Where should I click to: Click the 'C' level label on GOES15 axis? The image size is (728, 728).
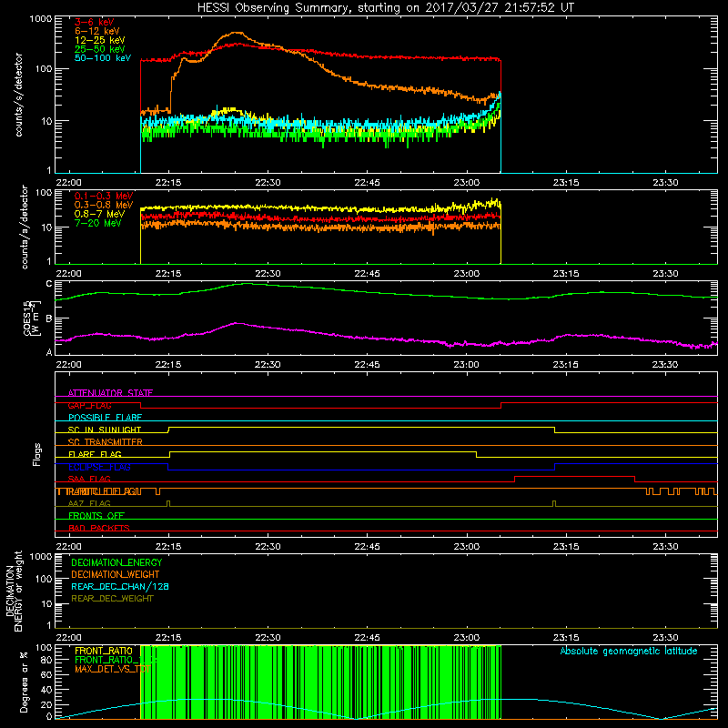point(50,284)
